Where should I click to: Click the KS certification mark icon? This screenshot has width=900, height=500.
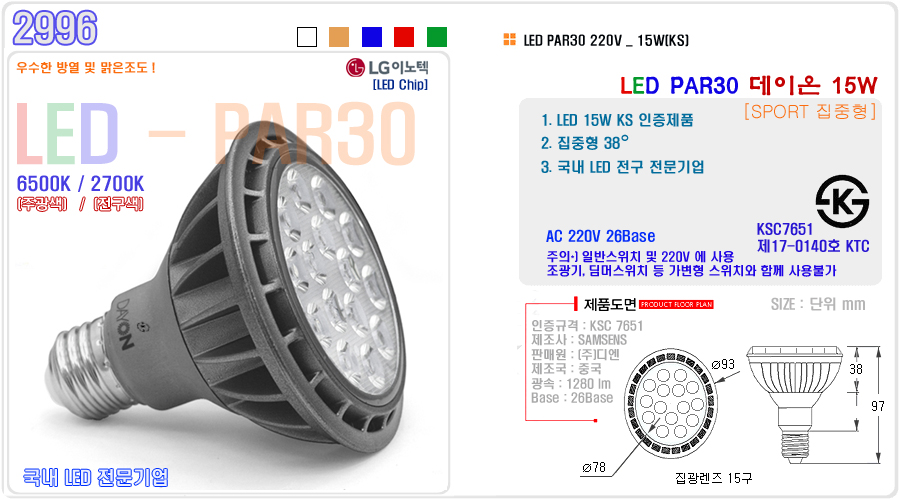point(843,201)
